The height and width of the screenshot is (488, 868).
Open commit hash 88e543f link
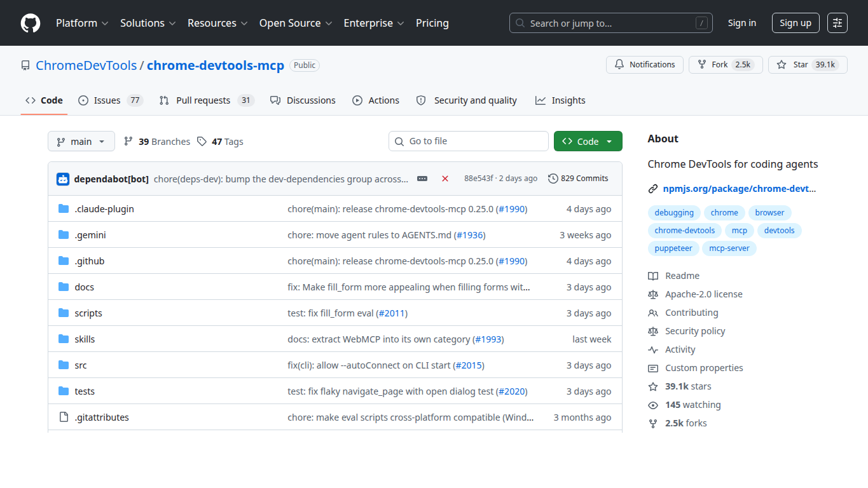[x=478, y=179]
